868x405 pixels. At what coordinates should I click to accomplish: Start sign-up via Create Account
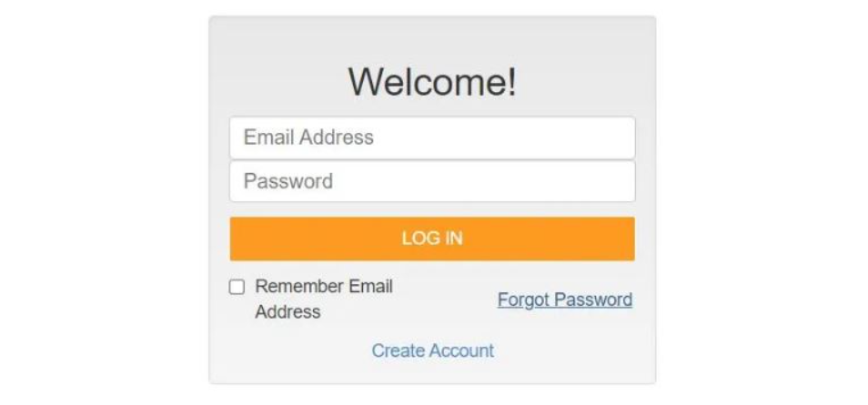[x=433, y=350]
